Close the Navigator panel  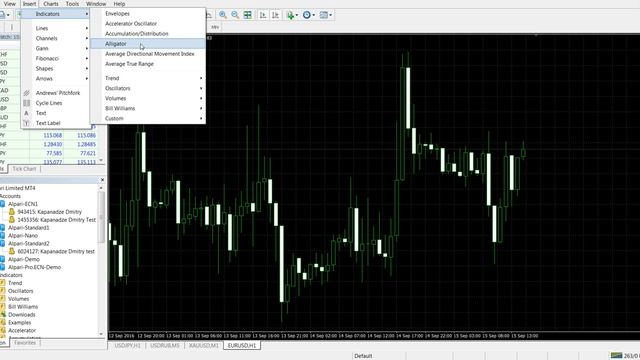pyautogui.click(x=102, y=180)
